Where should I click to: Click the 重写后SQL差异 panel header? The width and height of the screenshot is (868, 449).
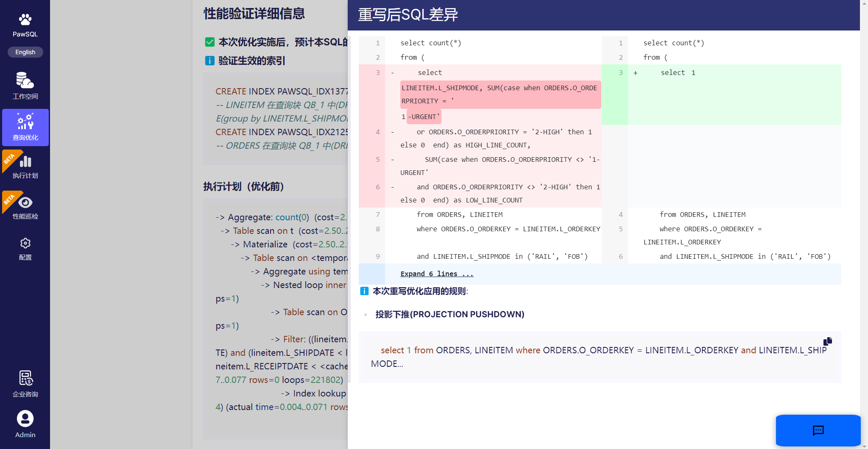[x=408, y=15]
